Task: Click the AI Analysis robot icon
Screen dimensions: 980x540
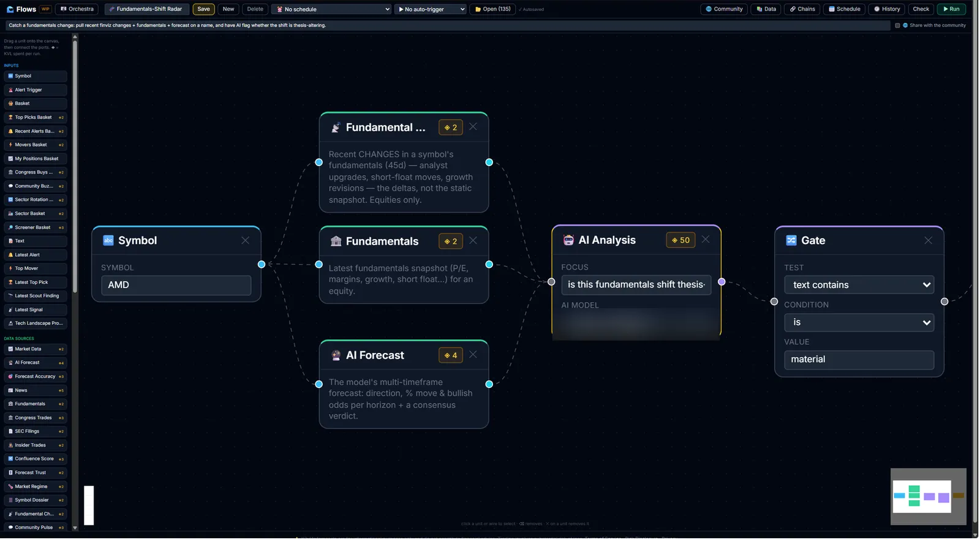Action: (568, 240)
